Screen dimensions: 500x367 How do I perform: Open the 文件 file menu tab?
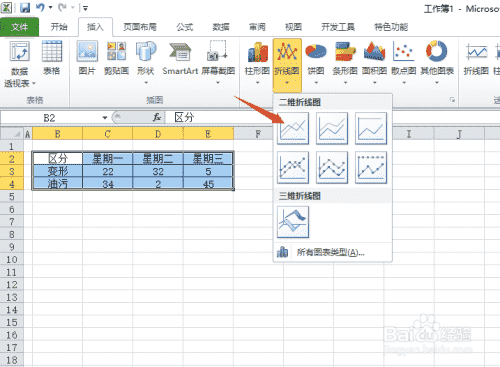click(x=19, y=27)
